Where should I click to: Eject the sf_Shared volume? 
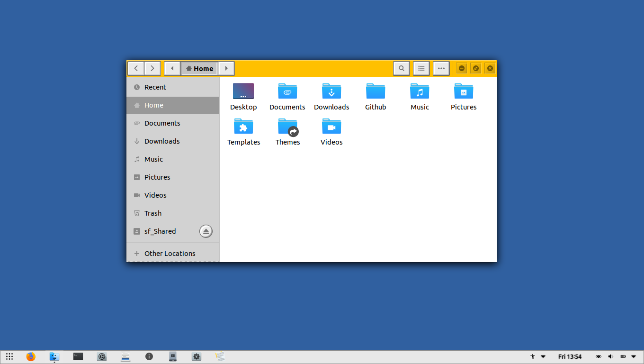point(206,231)
